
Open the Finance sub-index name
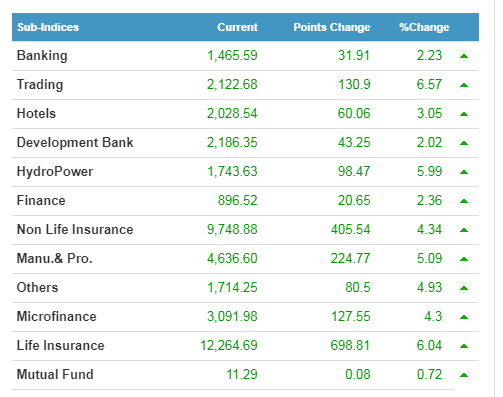(x=41, y=200)
